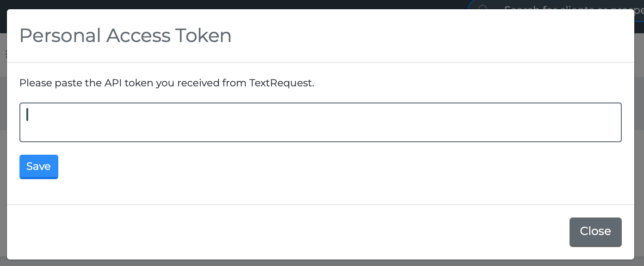Close the Personal Access Token dialog

(x=595, y=232)
